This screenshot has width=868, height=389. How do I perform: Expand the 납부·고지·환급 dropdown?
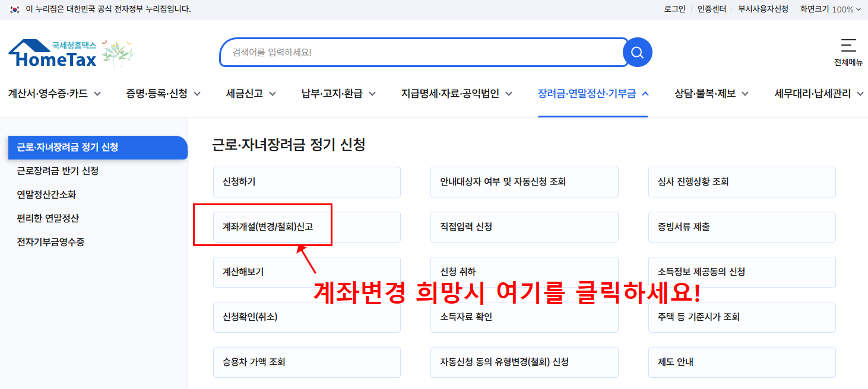click(x=332, y=93)
